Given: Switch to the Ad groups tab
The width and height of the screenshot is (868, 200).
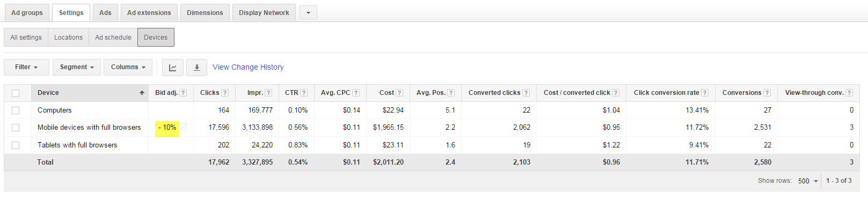Looking at the screenshot, I should coord(27,13).
